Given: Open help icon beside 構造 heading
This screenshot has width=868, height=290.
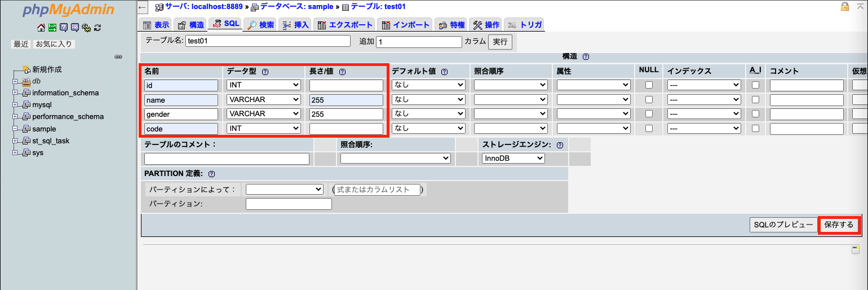Looking at the screenshot, I should (586, 57).
